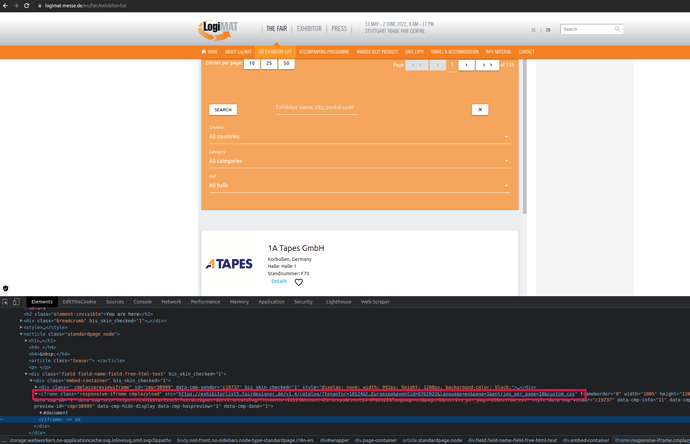Set entries per page to 50
Viewport: 690px width, 444px height.
pos(286,63)
